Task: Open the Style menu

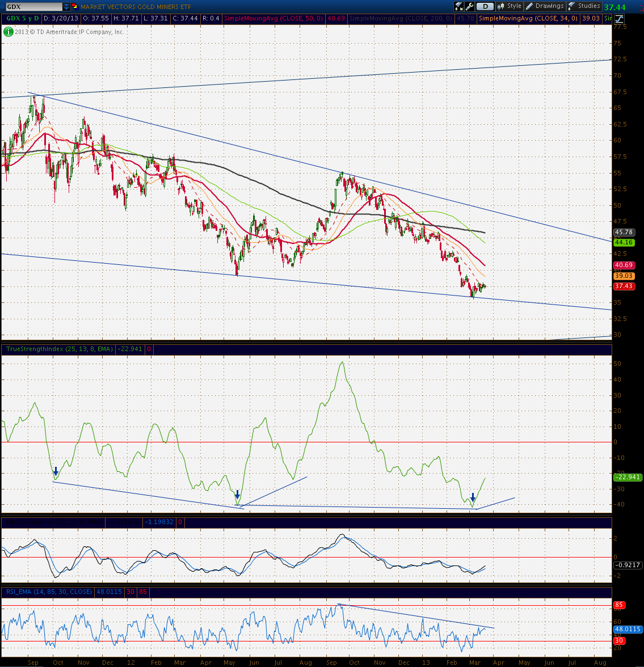Action: pyautogui.click(x=509, y=6)
